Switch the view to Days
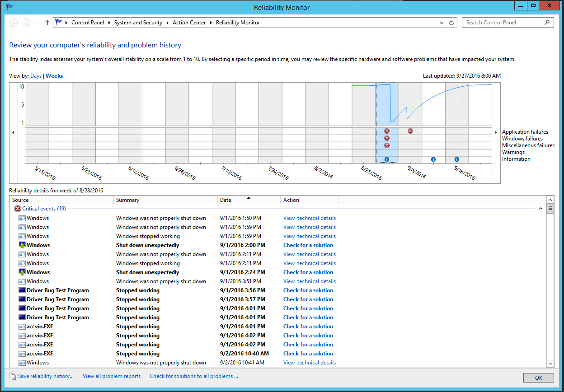The image size is (564, 392). point(36,75)
